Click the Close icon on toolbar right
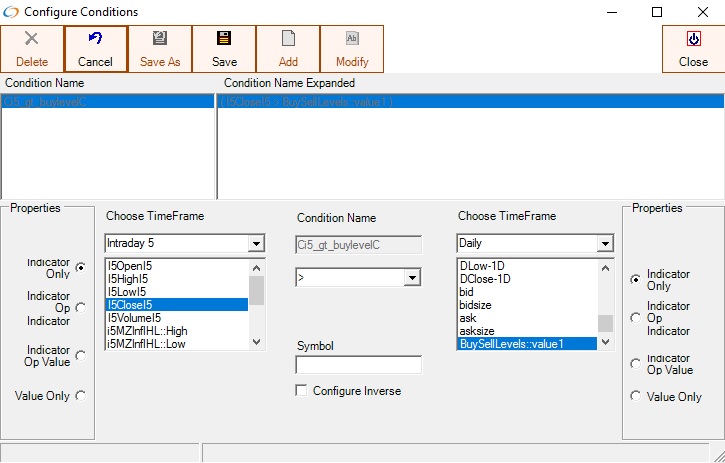This screenshot has width=725, height=463. [693, 39]
